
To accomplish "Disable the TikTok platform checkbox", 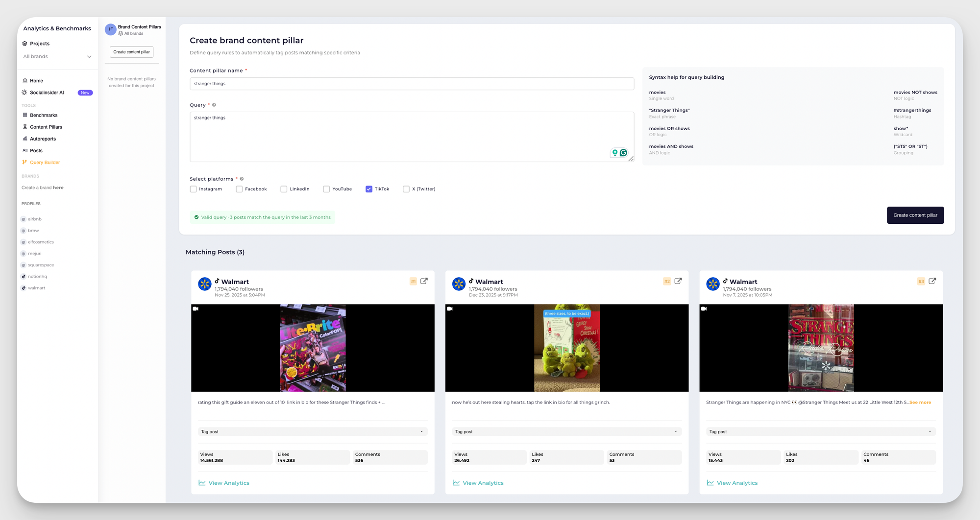I will coord(368,189).
